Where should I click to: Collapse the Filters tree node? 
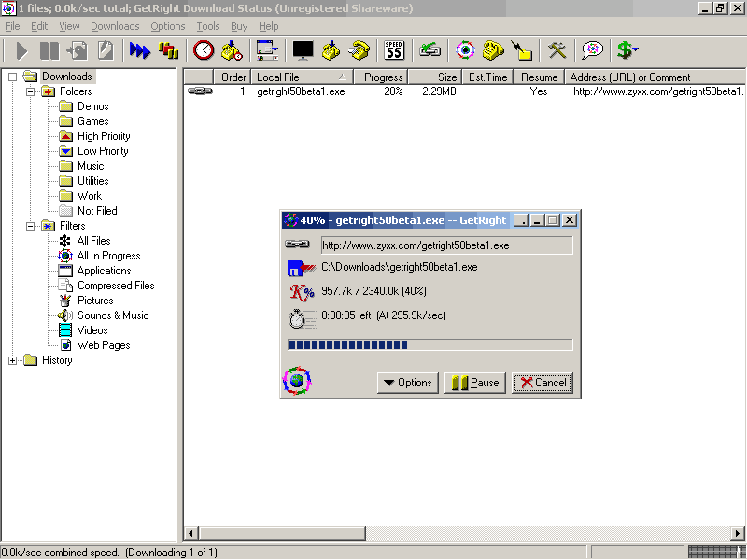(30, 226)
